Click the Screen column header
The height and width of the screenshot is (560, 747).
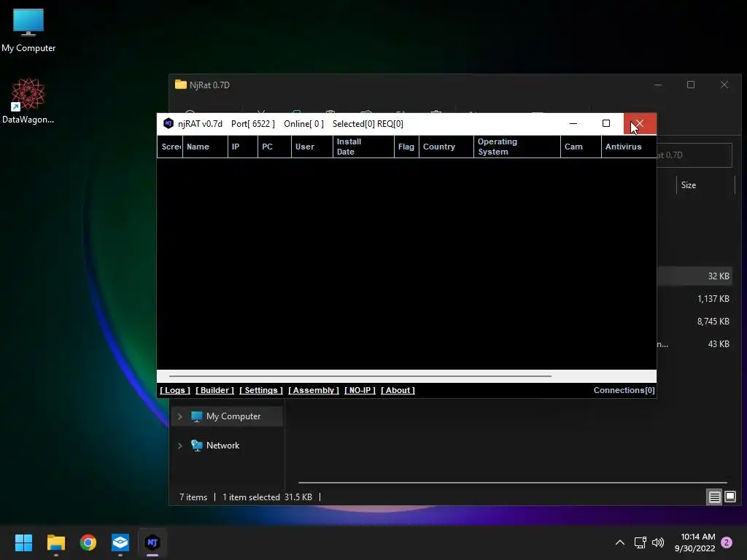pyautogui.click(x=170, y=147)
